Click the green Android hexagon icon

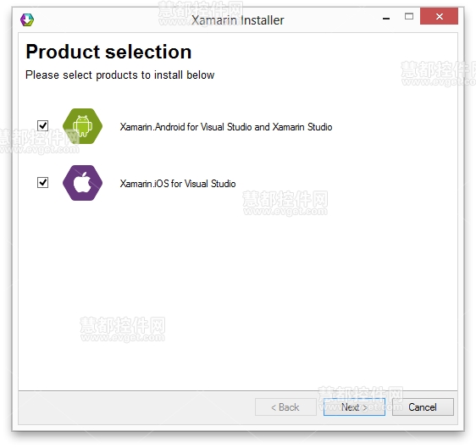tap(82, 126)
